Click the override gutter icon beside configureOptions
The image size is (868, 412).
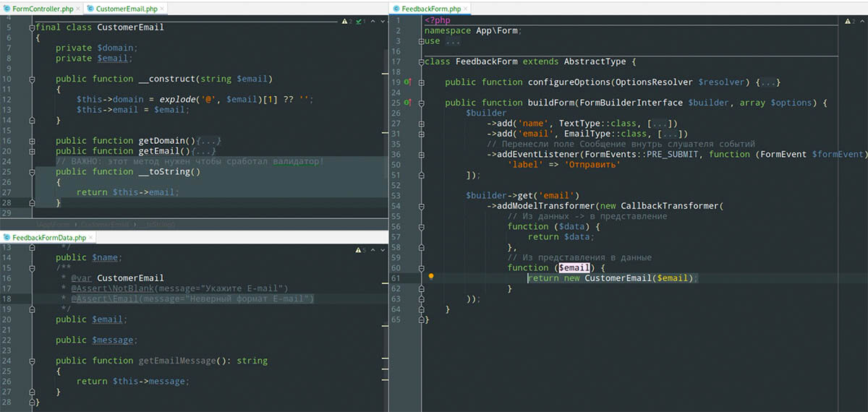(x=407, y=82)
